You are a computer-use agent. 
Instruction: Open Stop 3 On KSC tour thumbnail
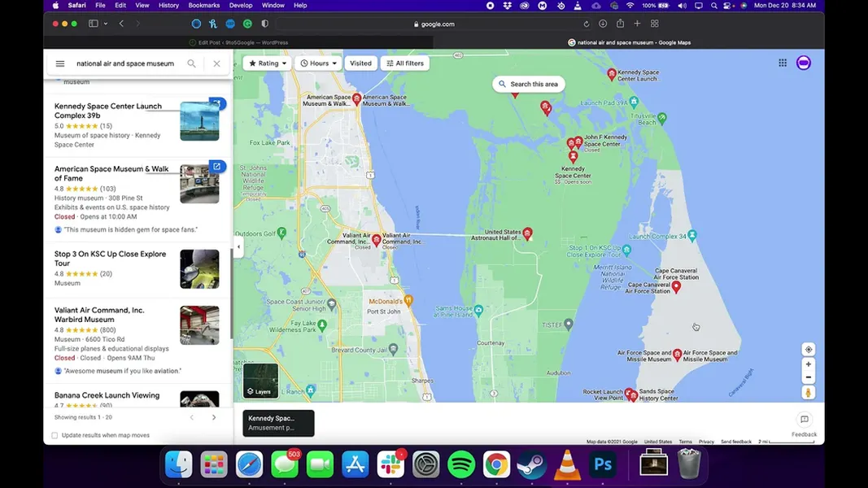point(199,269)
